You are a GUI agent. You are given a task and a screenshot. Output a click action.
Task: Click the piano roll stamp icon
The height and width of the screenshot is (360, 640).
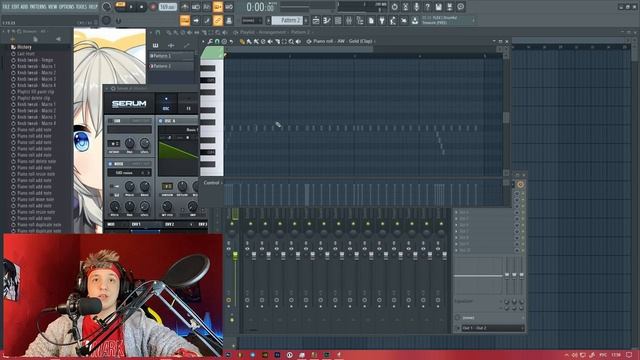(224, 41)
